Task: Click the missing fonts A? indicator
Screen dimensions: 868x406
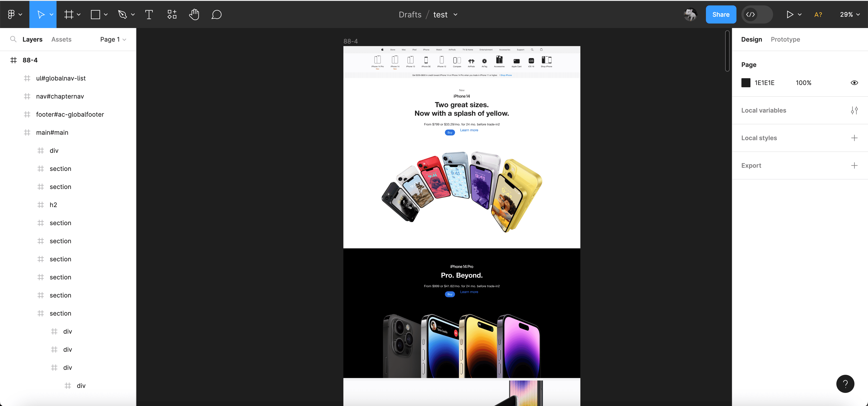Action: (818, 14)
